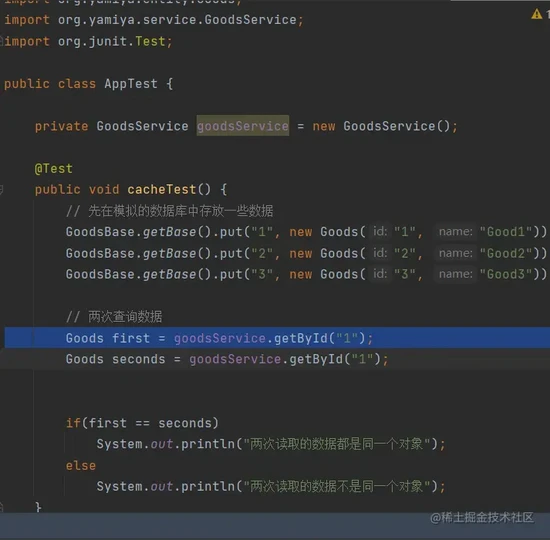Screen dimensions: 550x540
Task: Collapse imports with the gutter fold marker
Action: 1,41
